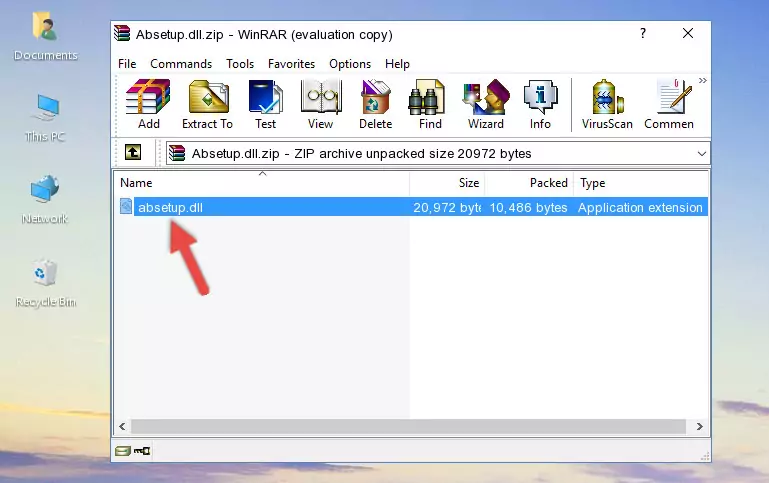Click the key password status bar icon
The image size is (769, 483).
[x=142, y=451]
